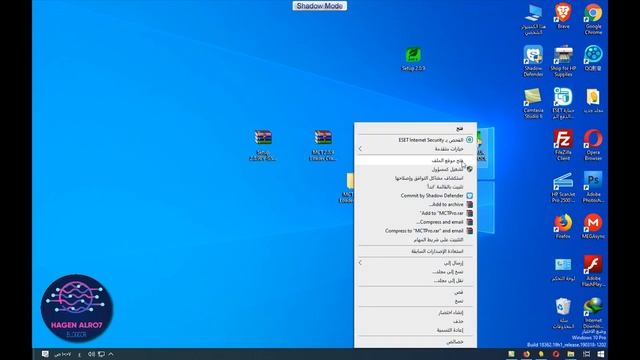
Task: Choose تثبيت بالقائمة ابدأ pin to Start
Action: pos(416,187)
